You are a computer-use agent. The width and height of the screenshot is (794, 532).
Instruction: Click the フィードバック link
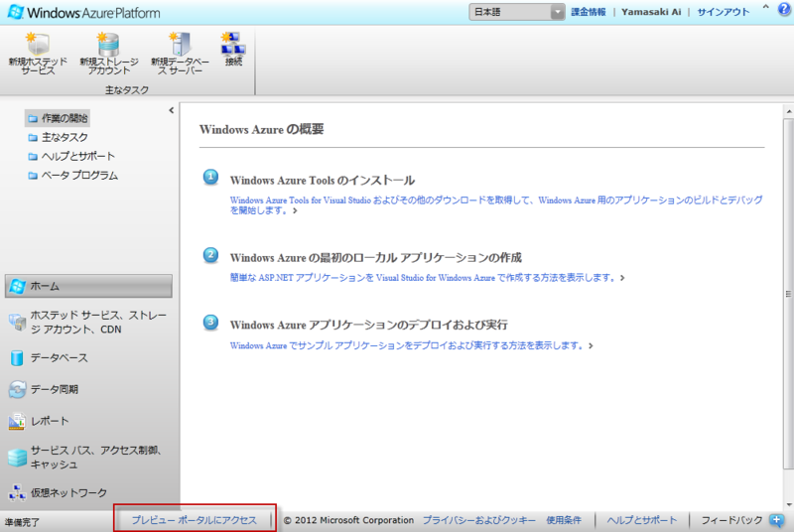pos(731,520)
